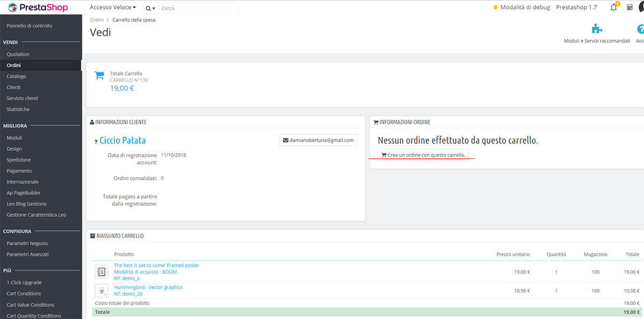Open the Ciccio Patata customer link
The width and height of the screenshot is (644, 319).
point(122,141)
